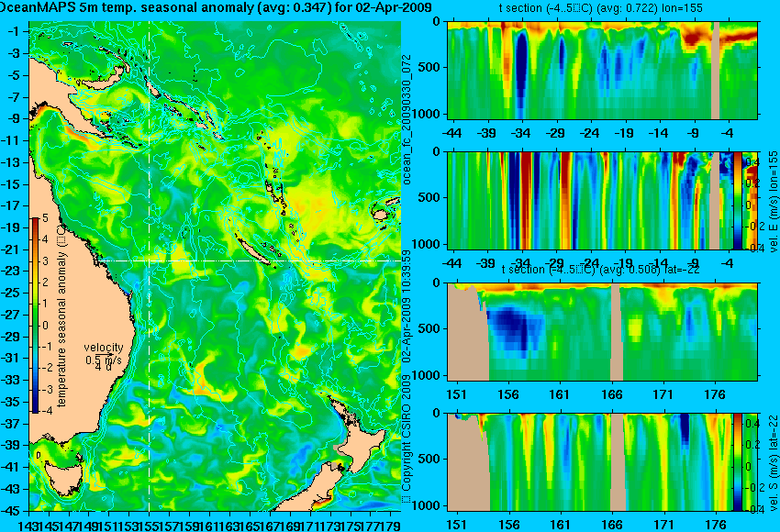
Task: Click the '02-Apr-2009 10:39:59' vertical timestamp
Action: tap(407, 305)
